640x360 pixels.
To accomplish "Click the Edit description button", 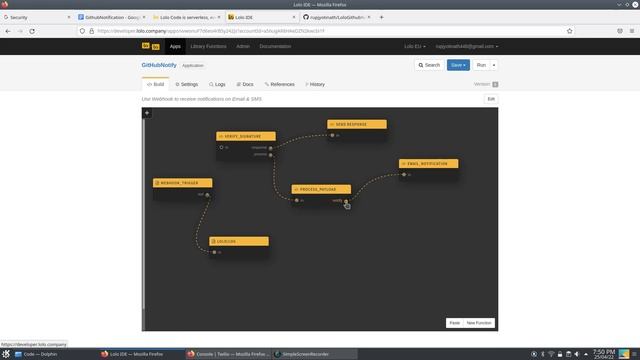I will pyautogui.click(x=491, y=99).
